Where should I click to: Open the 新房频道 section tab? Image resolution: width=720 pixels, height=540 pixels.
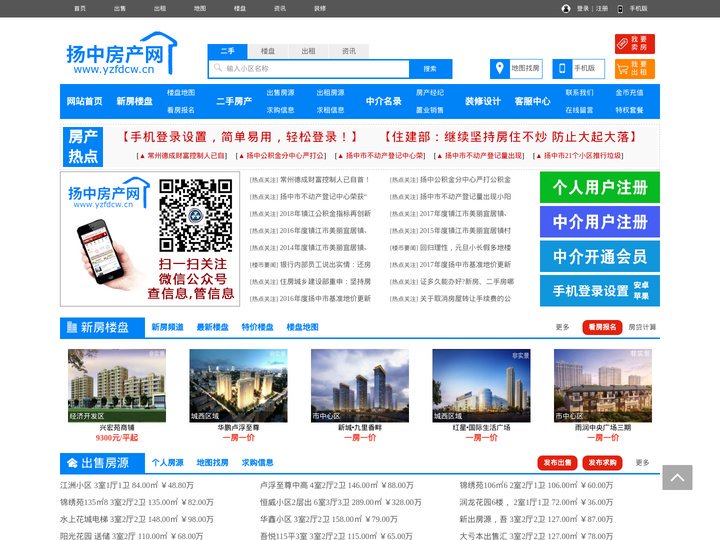(168, 327)
